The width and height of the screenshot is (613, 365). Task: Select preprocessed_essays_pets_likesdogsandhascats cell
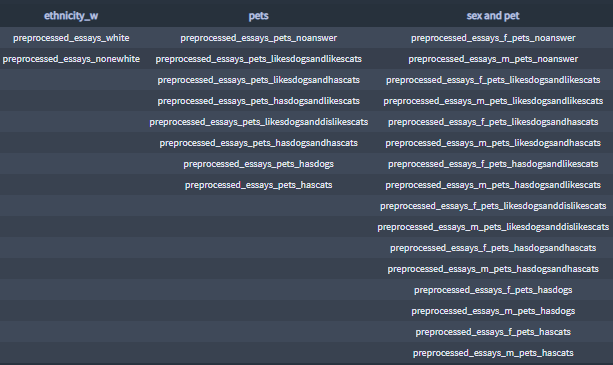click(x=258, y=80)
